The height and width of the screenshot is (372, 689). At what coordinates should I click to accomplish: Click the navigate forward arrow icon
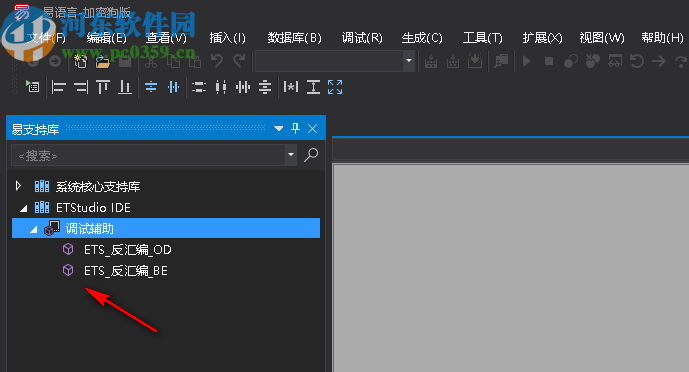55,61
